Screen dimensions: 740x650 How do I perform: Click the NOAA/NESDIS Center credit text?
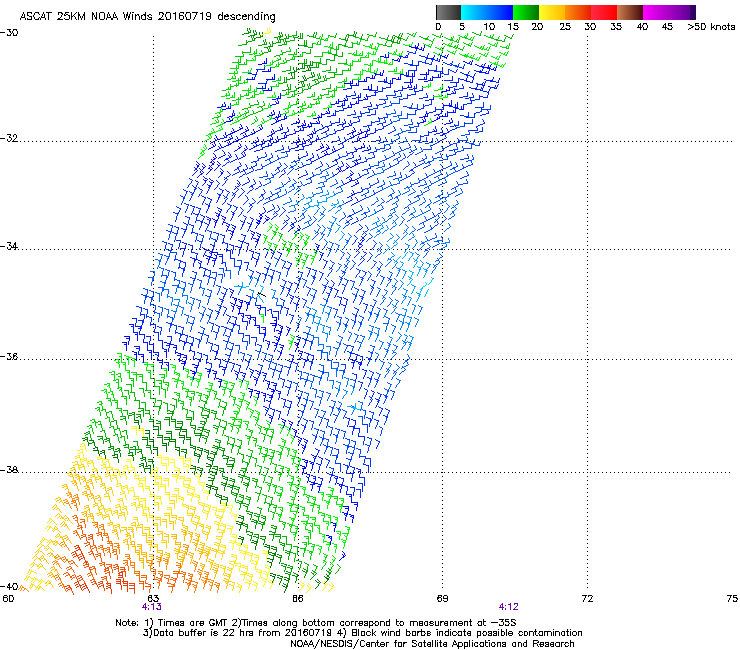point(432,643)
